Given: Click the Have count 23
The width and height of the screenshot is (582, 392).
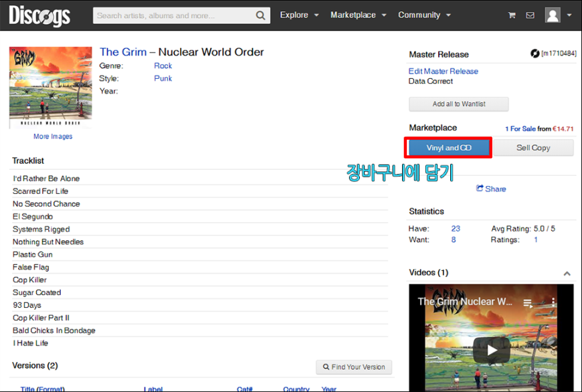Looking at the screenshot, I should tap(456, 229).
